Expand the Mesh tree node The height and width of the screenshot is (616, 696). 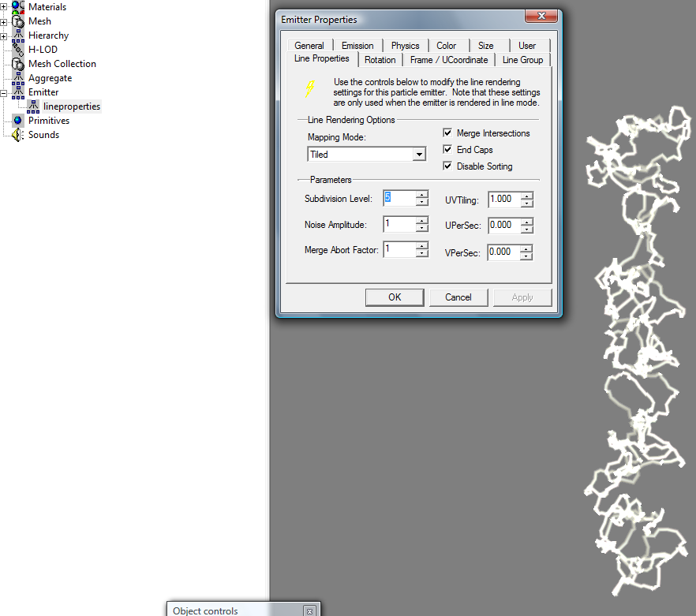point(4,21)
